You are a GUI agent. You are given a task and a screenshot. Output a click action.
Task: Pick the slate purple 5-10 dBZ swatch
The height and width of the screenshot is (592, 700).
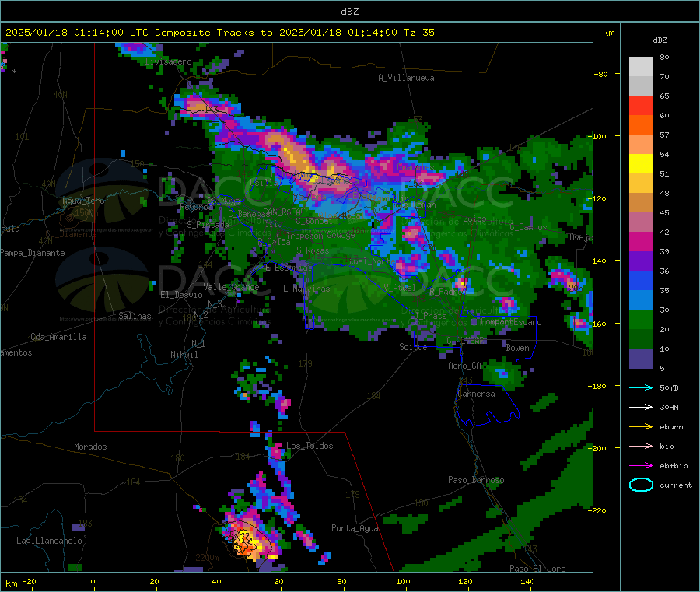(x=641, y=359)
